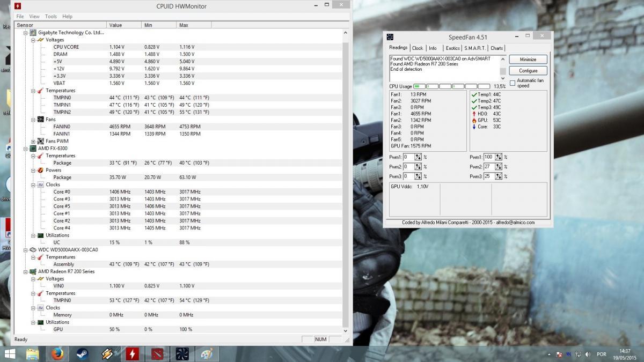Screen dimensions: 644x362
Task: Click the Core temperature down-arrow icon in SpeedFan
Action: [474, 127]
